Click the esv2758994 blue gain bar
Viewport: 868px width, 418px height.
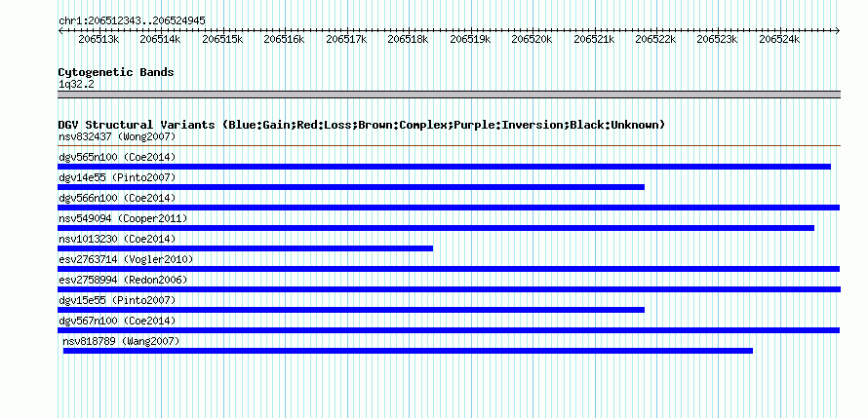(449, 289)
